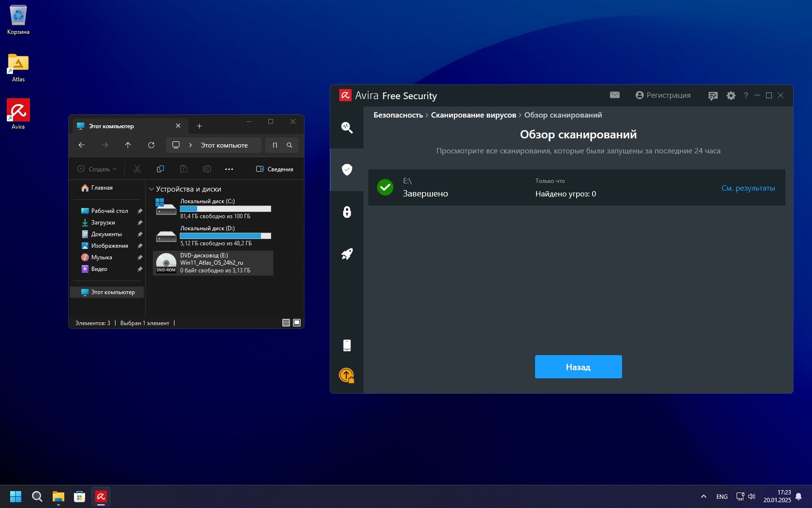Viewport: 812px width, 508px height.
Task: Select DVD-дисковод (E:) drive
Action: click(213, 263)
